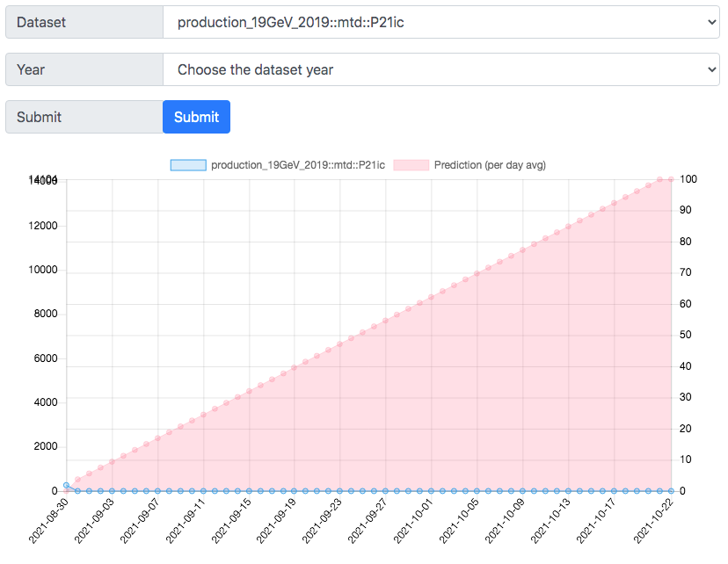Click the x-axis label 2021-10-09
Image resolution: width=728 pixels, height=564 pixels.
pos(505,521)
